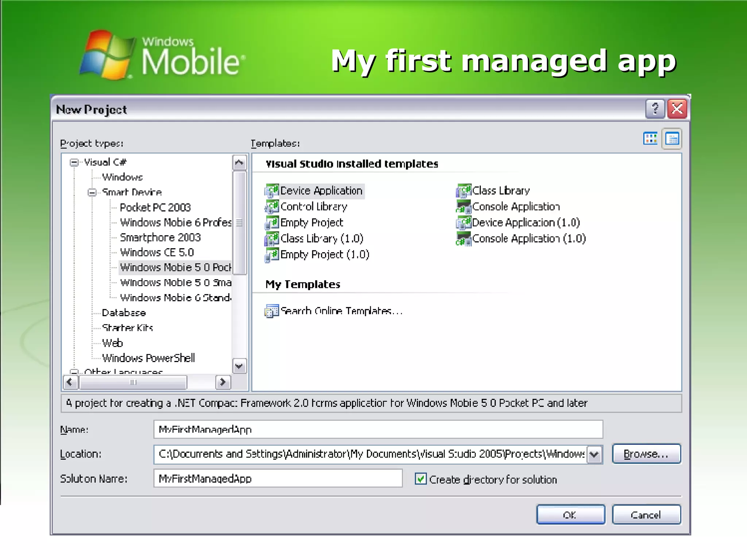Select Windows Mobile 5.0 Pocket PC type
This screenshot has width=747, height=560.
click(x=176, y=267)
